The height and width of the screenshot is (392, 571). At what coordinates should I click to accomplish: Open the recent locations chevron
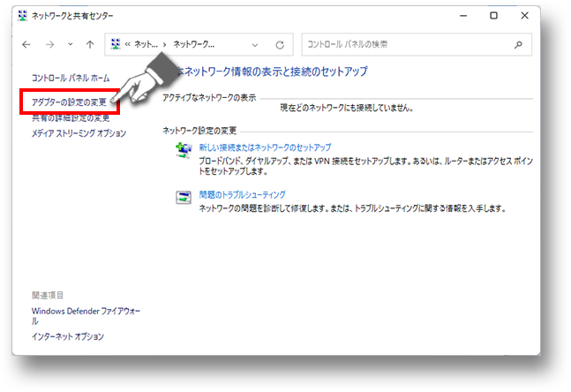(x=71, y=44)
